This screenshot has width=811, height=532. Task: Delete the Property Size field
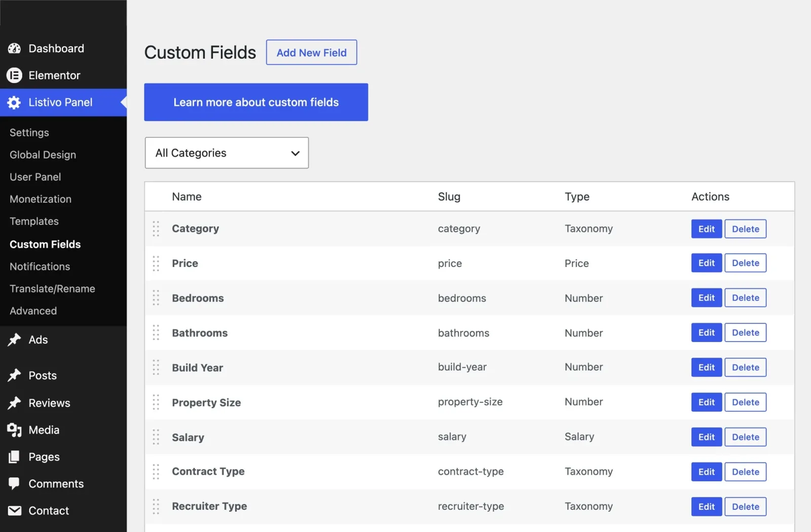(x=746, y=402)
